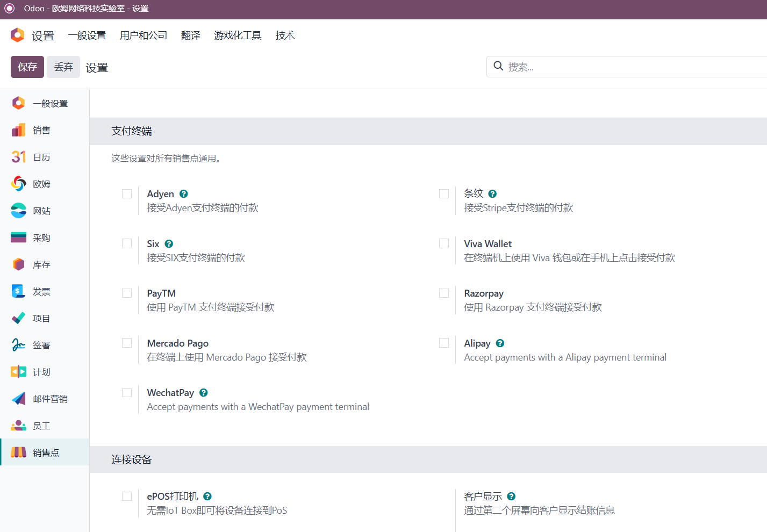767x532 pixels.
Task: Open the 技术 menu
Action: 285,35
